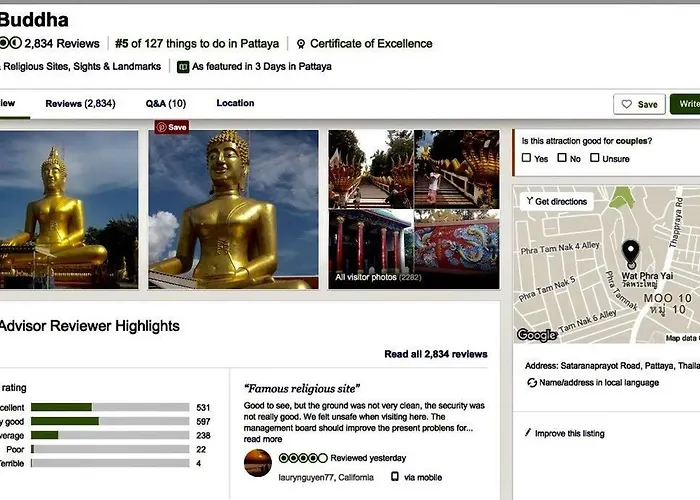
Task: Click the heart icon in Save button
Action: point(627,104)
